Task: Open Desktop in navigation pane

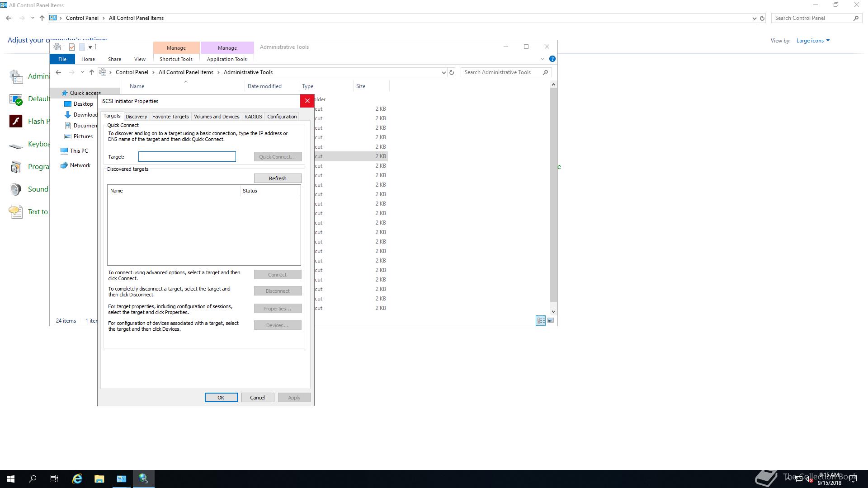Action: (83, 104)
